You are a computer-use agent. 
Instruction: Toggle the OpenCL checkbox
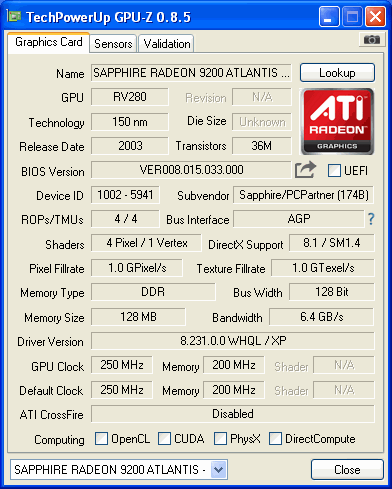[x=101, y=438]
